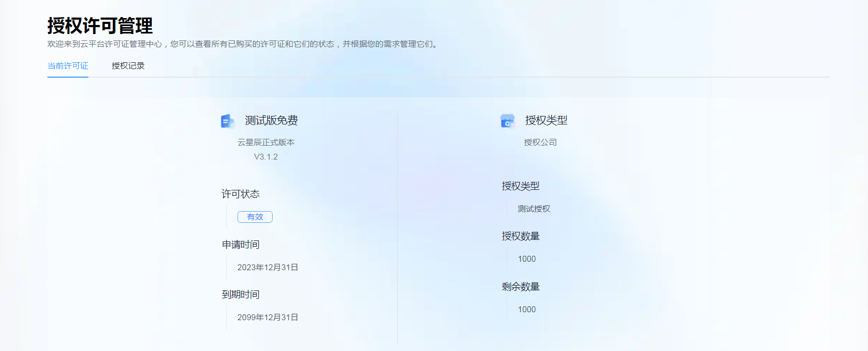Screen dimensions: 868x351
Task: Click the 授权类型 label above 测试授权
Action: pyautogui.click(x=520, y=186)
